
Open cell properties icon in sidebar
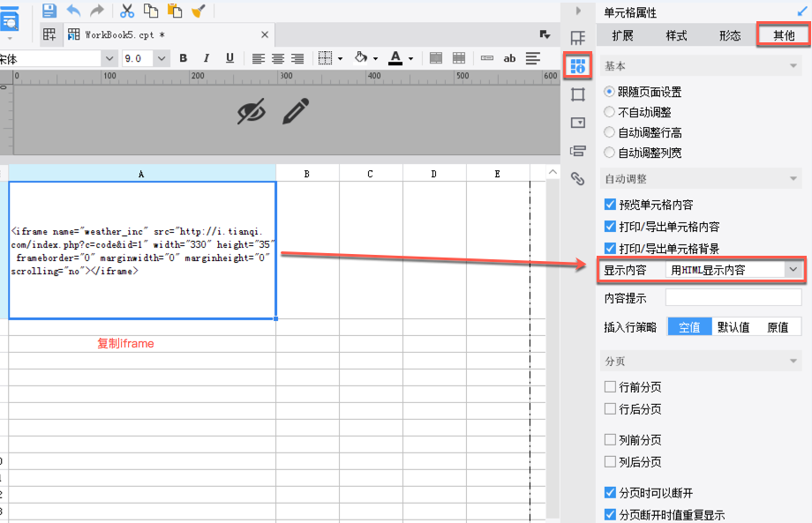pos(578,65)
